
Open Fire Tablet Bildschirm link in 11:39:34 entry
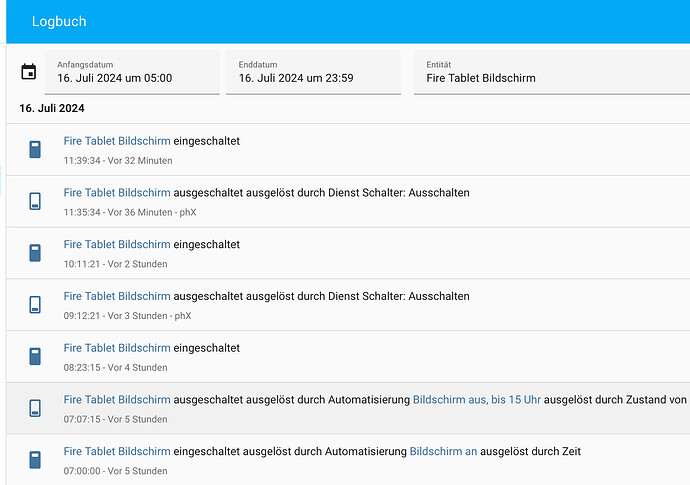point(117,141)
